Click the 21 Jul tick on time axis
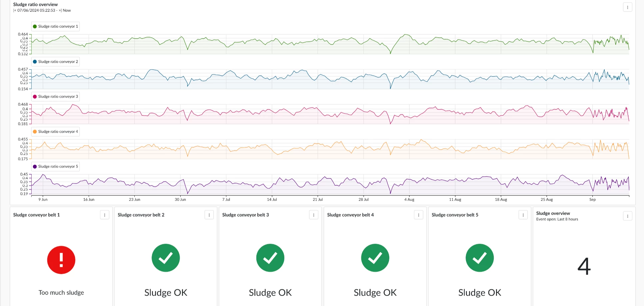 point(318,199)
